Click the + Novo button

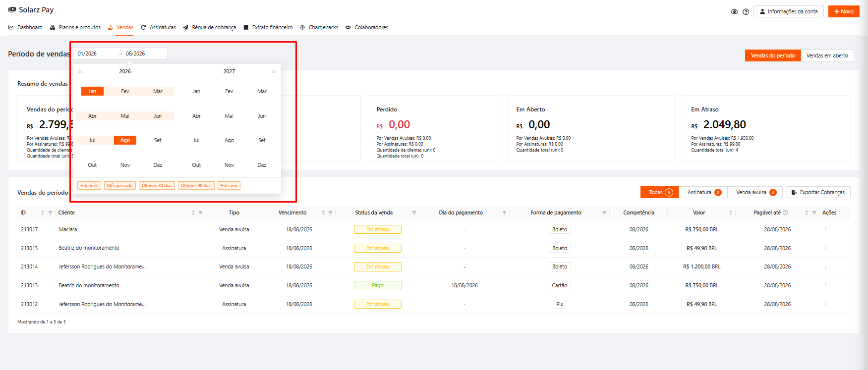point(844,11)
